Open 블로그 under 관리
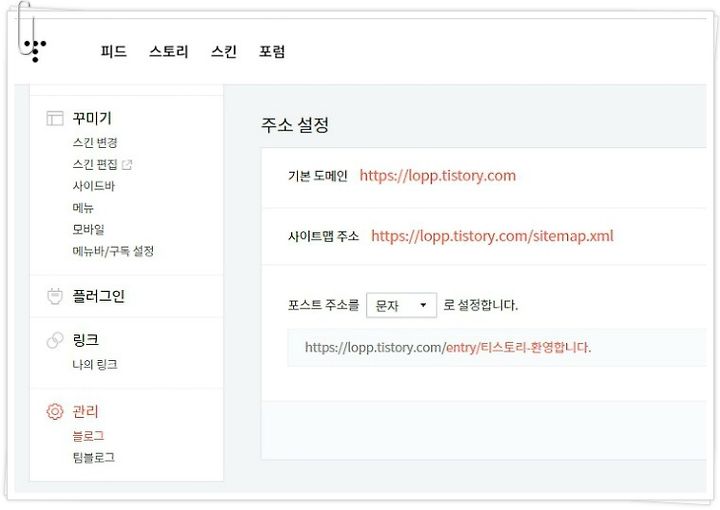Viewport: 720px width, 510px height. pos(89,436)
